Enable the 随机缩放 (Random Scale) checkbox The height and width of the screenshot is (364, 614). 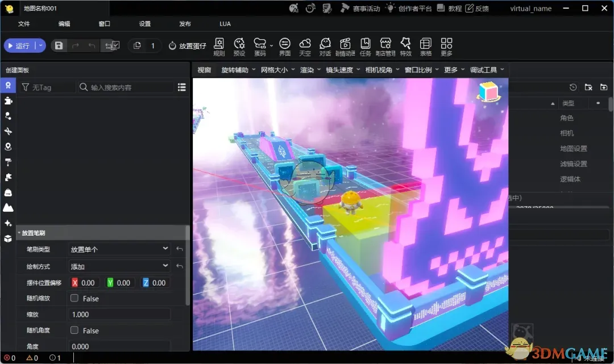74,298
